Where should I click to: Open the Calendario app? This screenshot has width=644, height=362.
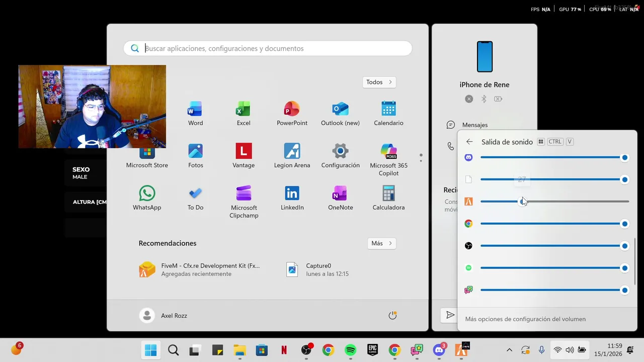[x=388, y=114]
